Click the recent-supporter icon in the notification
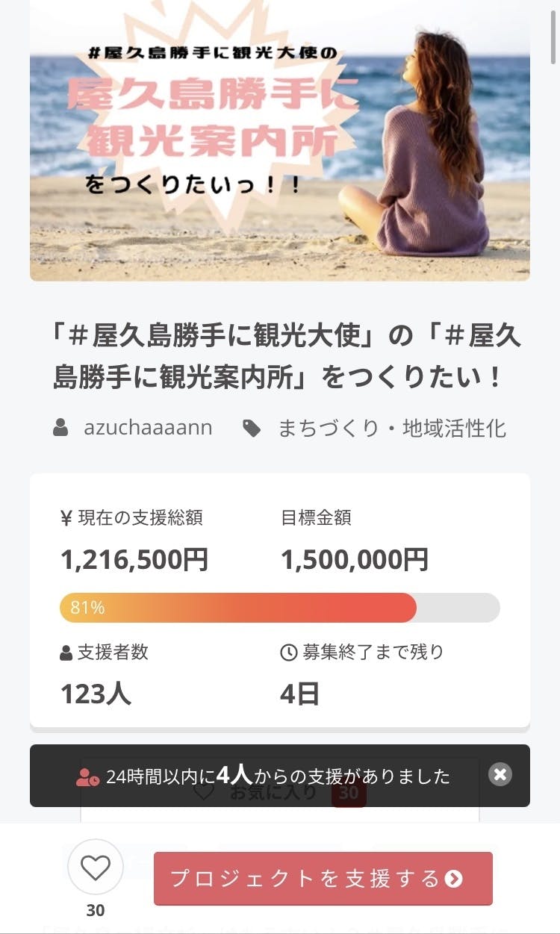The width and height of the screenshot is (560, 934). pyautogui.click(x=87, y=776)
